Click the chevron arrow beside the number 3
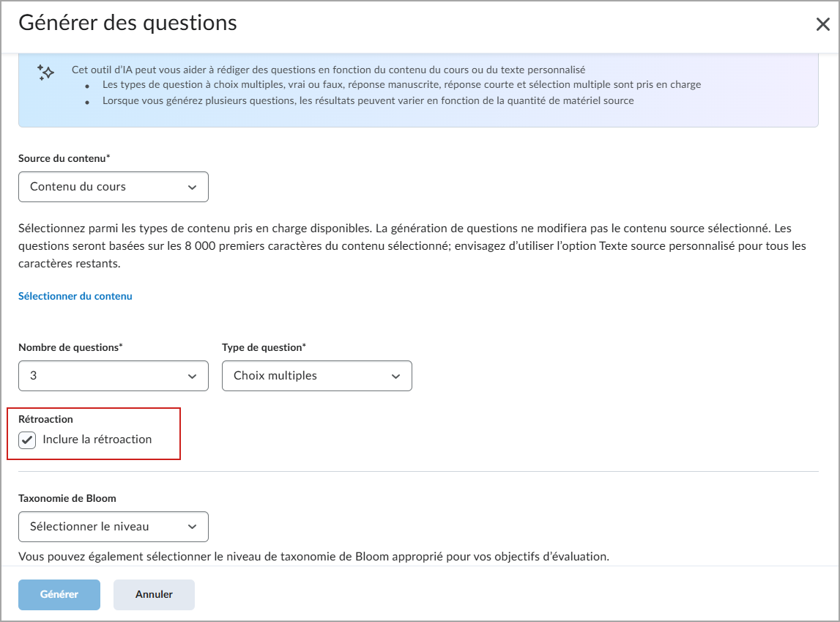 tap(192, 377)
